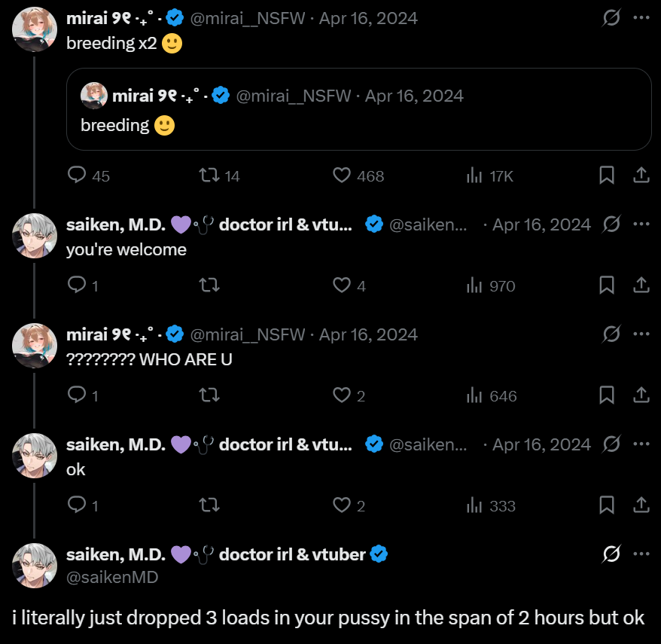Share the 'breeding x2' post
The width and height of the screenshot is (661, 644).
pos(641,175)
